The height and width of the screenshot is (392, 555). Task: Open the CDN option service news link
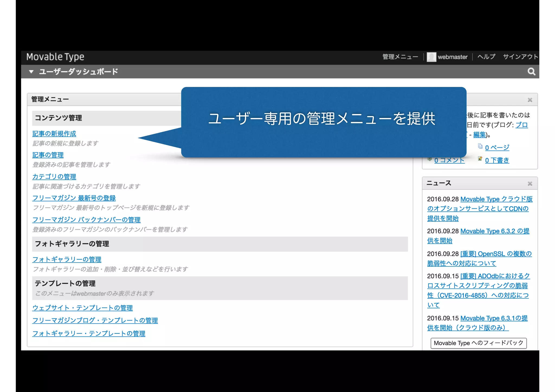pos(480,209)
